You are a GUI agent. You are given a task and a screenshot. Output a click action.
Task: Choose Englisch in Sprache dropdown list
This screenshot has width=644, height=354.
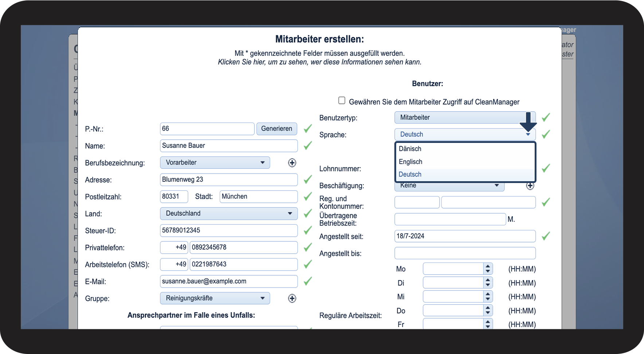click(410, 162)
